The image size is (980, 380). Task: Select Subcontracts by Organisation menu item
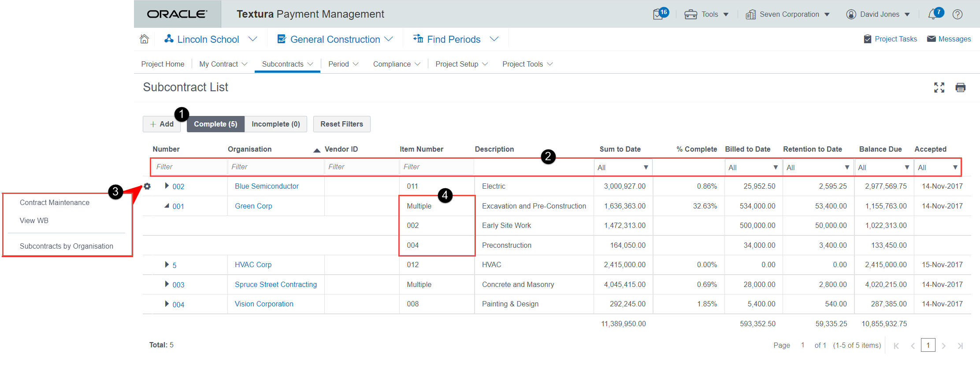67,246
